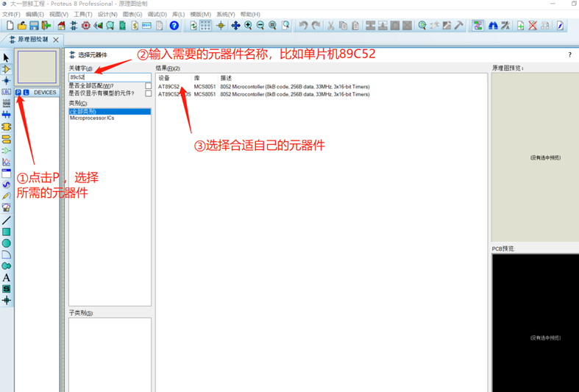
Task: Select the Component Mode tool in sidebar
Action: tap(7, 69)
